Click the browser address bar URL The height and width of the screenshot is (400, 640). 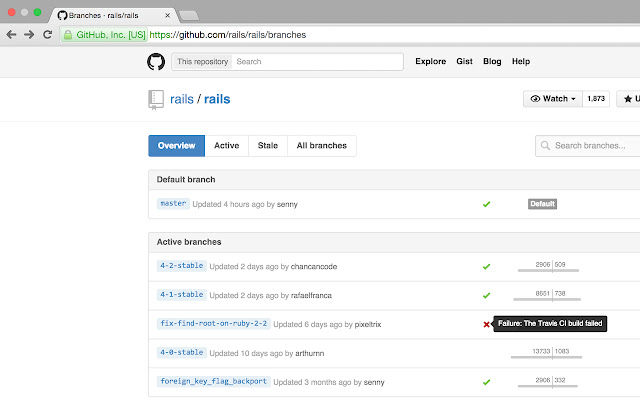click(228, 35)
